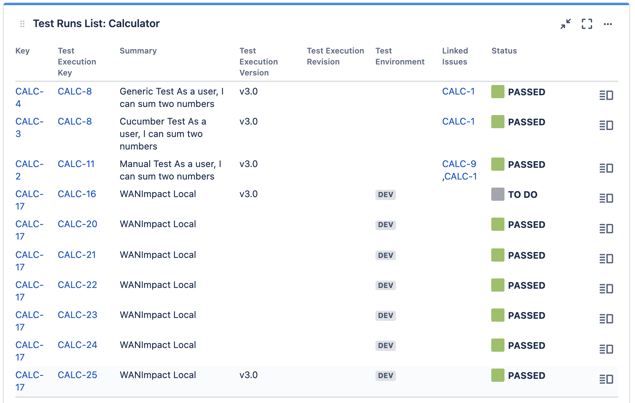Click DEV environment tag in CALC-25 row
The image size is (635, 403).
point(386,375)
